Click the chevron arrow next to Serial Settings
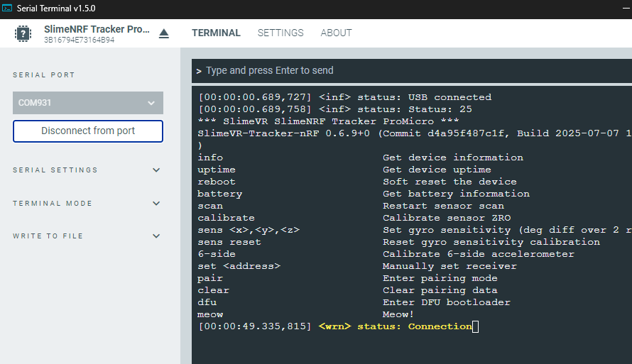Image resolution: width=632 pixels, height=364 pixels. pos(156,170)
